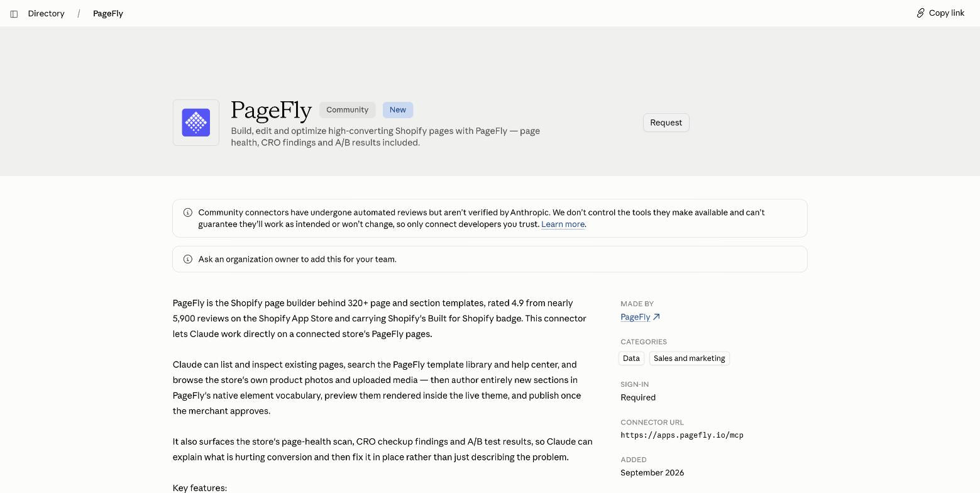Screen dimensions: 980x493
Task: Open the Learn more link
Action: tap(563, 224)
